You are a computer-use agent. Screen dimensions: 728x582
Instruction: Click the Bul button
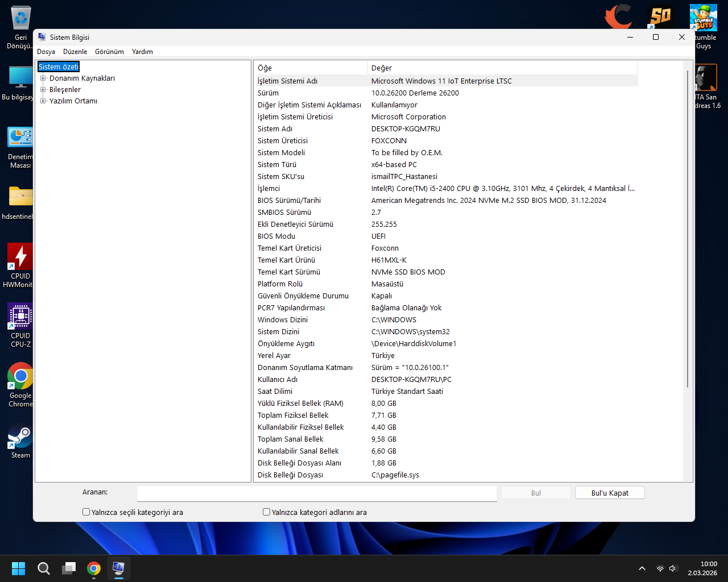click(x=536, y=493)
